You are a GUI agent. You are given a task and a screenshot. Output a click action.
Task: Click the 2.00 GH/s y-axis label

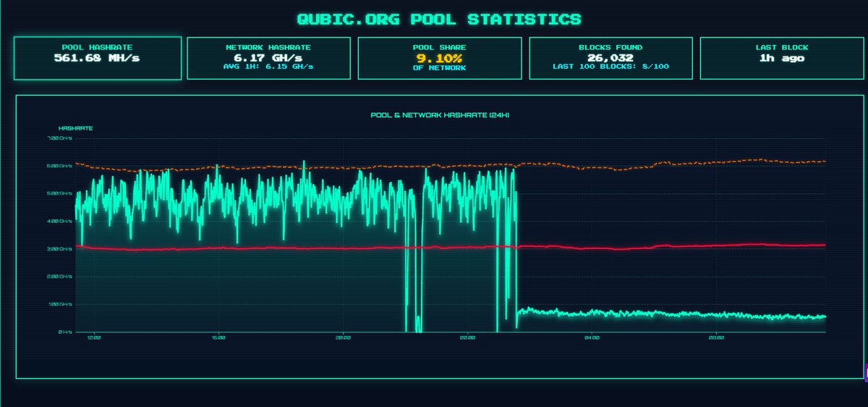60,276
